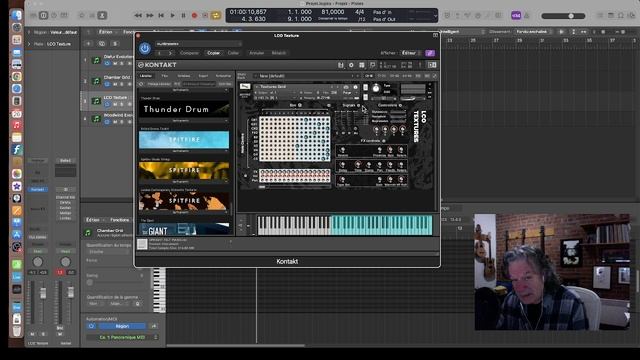The width and height of the screenshot is (640, 360).
Task: Click add track plus button
Action: coord(88,44)
